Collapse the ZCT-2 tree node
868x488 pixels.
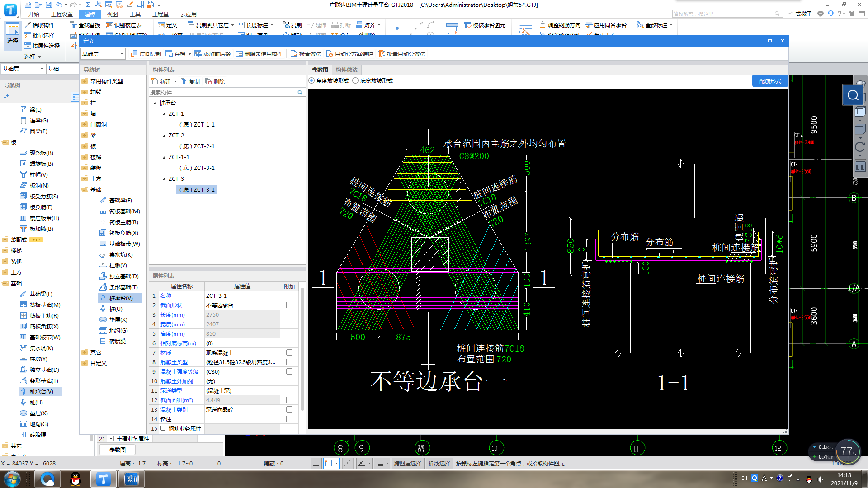point(164,136)
